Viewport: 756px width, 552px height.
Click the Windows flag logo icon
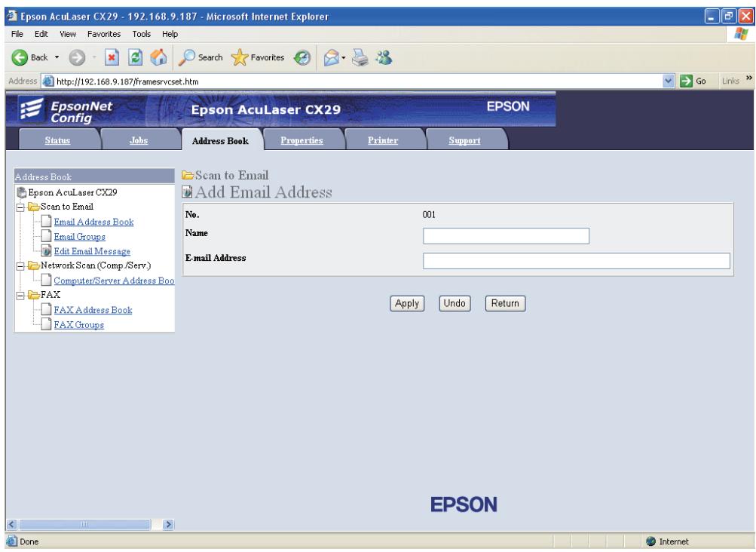coord(741,34)
